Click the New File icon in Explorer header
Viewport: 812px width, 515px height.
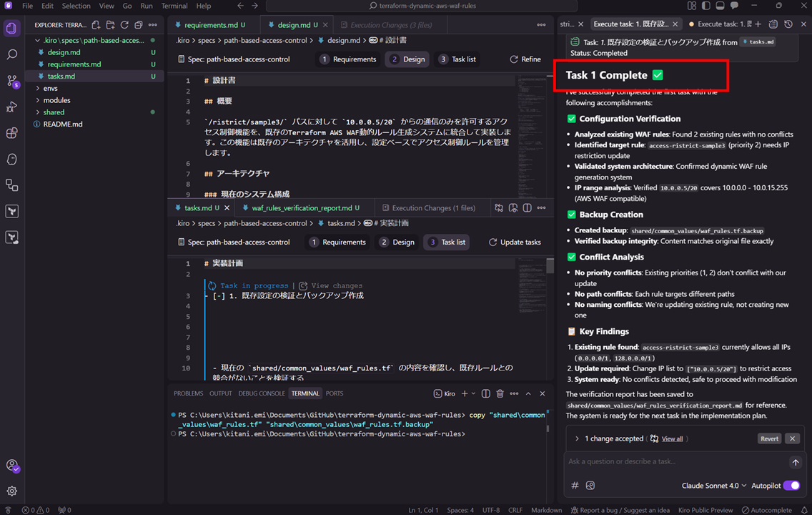[x=96, y=25]
